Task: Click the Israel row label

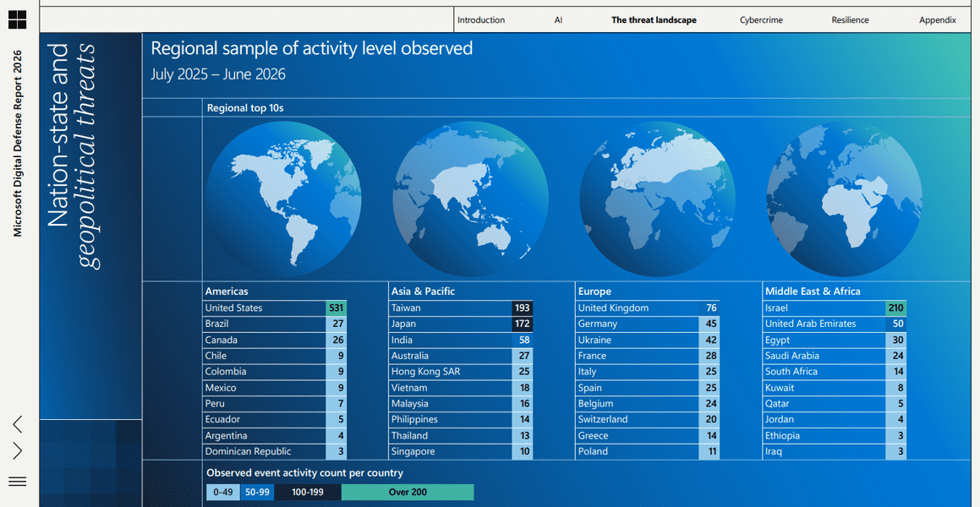Action: pyautogui.click(x=776, y=308)
